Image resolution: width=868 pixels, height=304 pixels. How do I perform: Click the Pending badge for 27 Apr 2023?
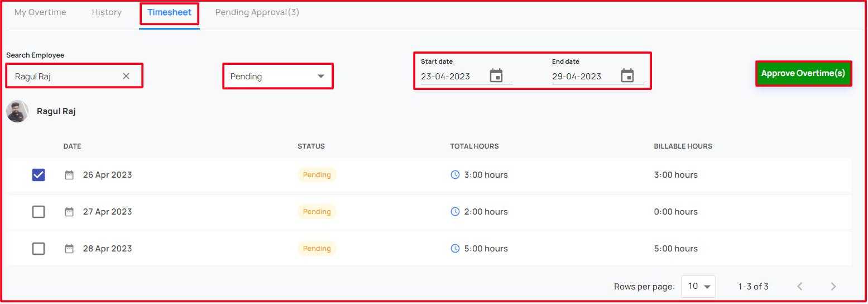coord(317,212)
